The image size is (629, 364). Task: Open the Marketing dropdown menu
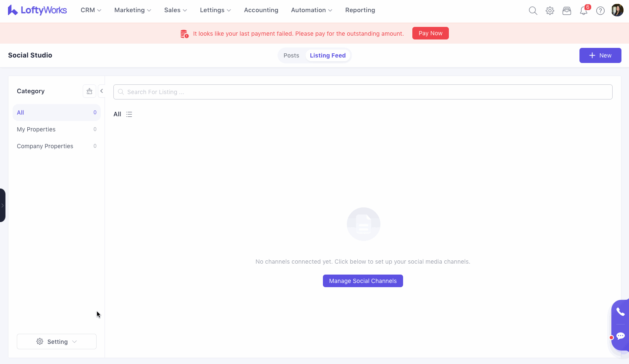pyautogui.click(x=132, y=10)
